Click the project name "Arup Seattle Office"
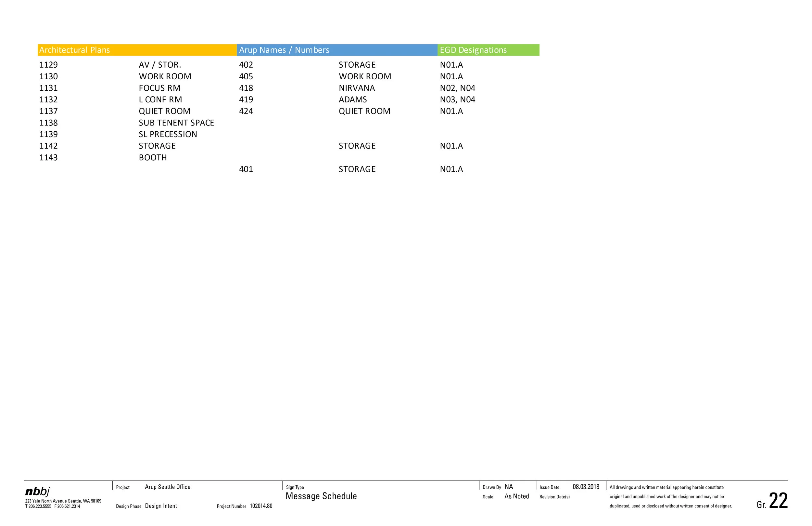This screenshot has width=812, height=526. (x=168, y=487)
